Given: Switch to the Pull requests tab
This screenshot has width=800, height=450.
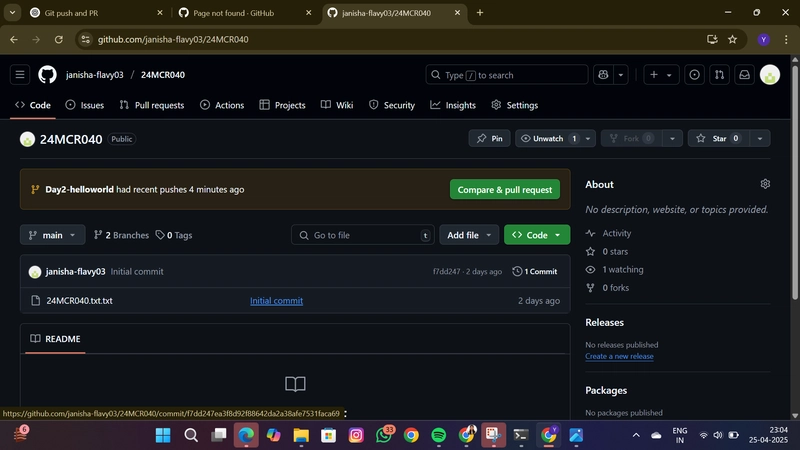Looking at the screenshot, I should click(x=152, y=105).
